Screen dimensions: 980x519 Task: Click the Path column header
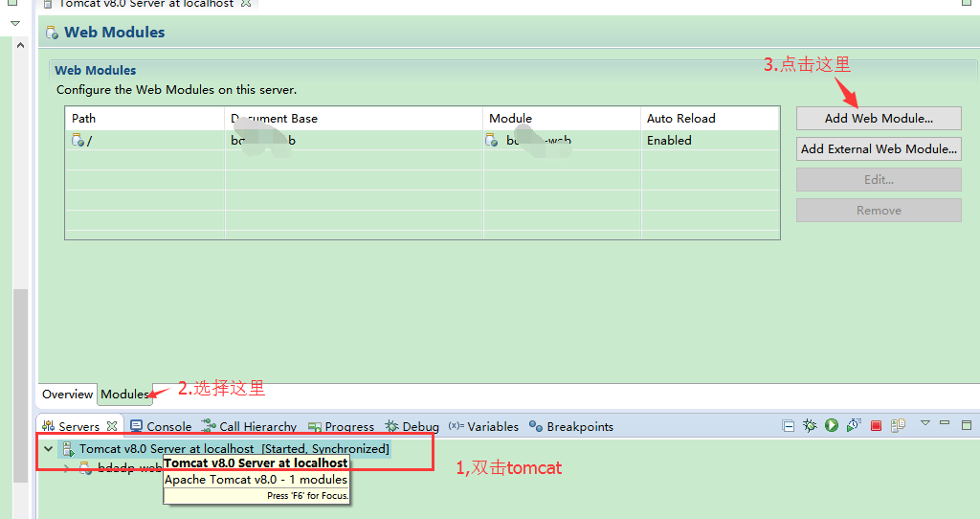click(x=145, y=118)
